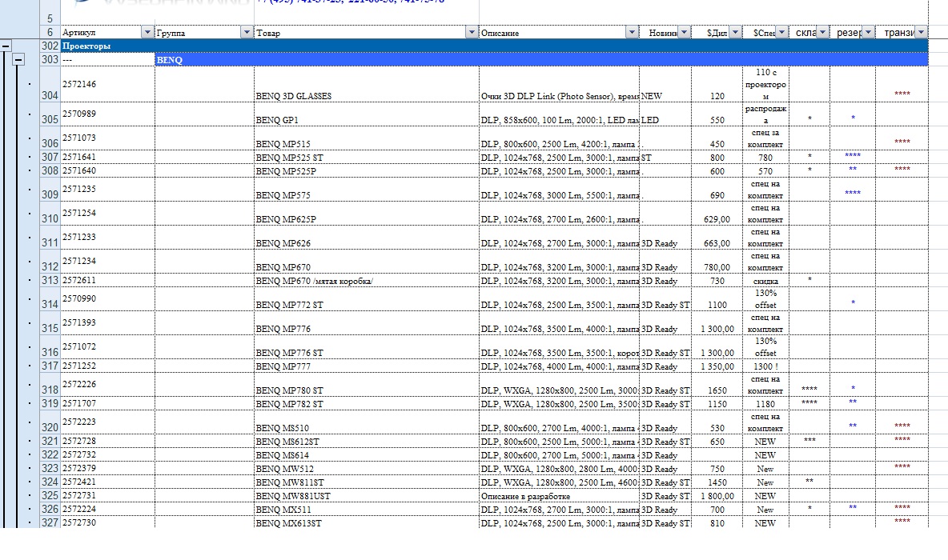Select cell BENQ MP525 ST
The width and height of the screenshot is (948, 560).
(367, 157)
